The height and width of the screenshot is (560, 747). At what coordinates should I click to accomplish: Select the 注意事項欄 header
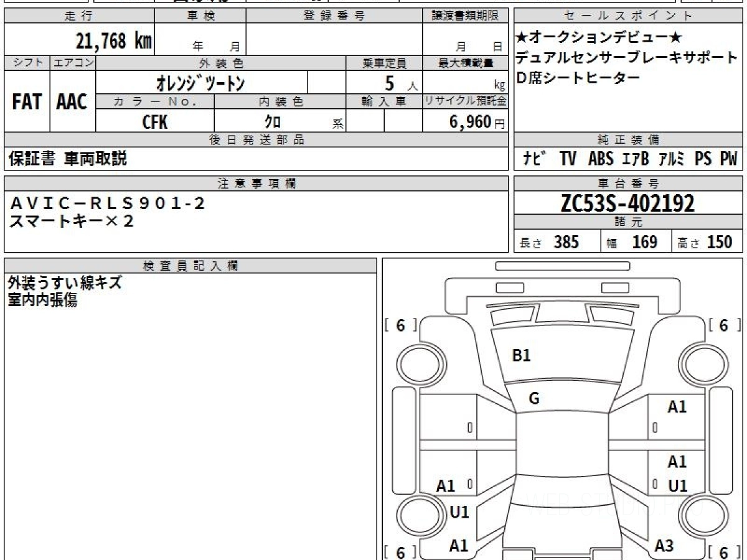(256, 184)
